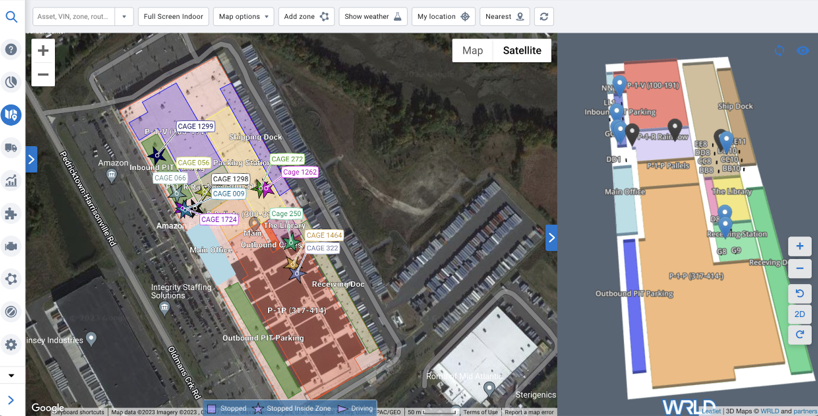Open the pie chart dashboard icon
Viewport: 818px width, 416px height.
11,82
